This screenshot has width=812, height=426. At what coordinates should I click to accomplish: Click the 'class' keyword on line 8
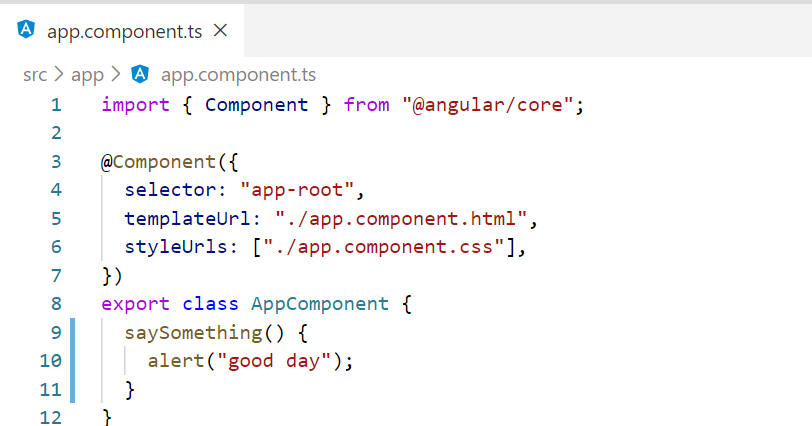tap(210, 304)
